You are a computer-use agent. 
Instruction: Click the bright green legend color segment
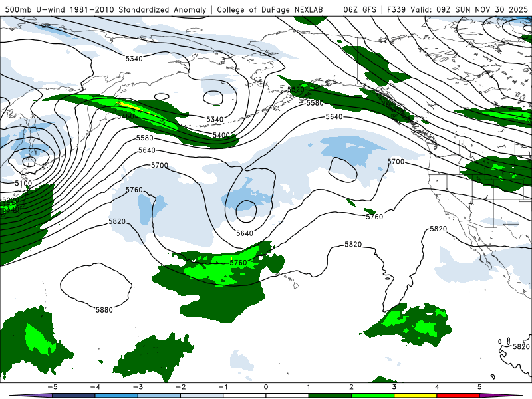tap(372, 396)
